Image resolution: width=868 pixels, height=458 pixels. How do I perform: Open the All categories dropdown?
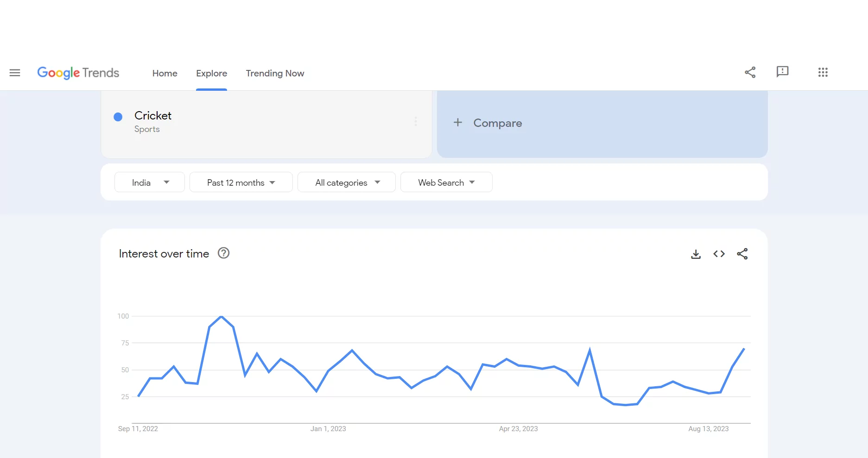point(346,182)
